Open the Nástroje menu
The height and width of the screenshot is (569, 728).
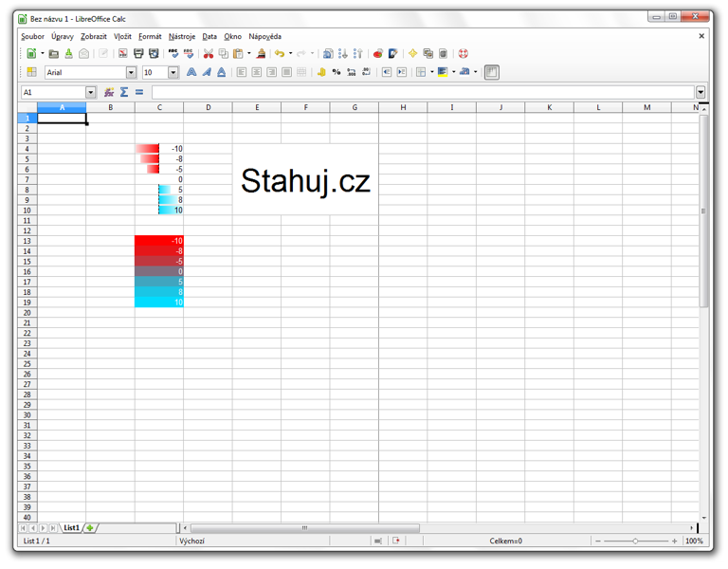(182, 36)
